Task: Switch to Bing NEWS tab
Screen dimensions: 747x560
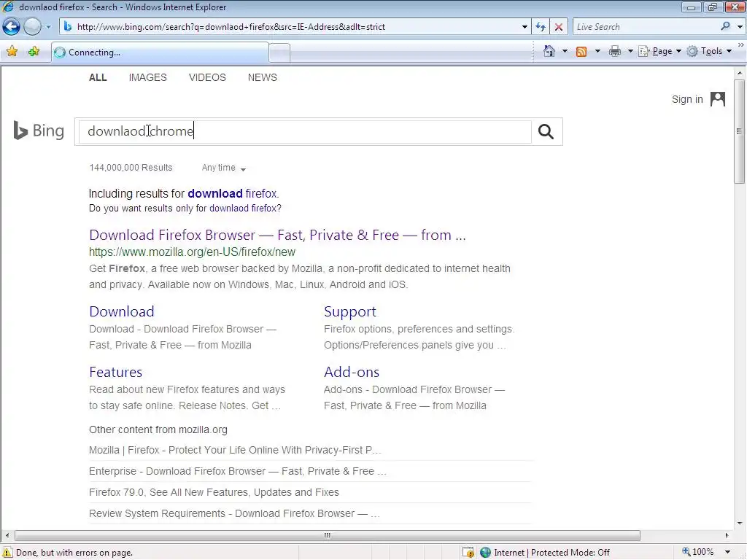Action: [262, 77]
